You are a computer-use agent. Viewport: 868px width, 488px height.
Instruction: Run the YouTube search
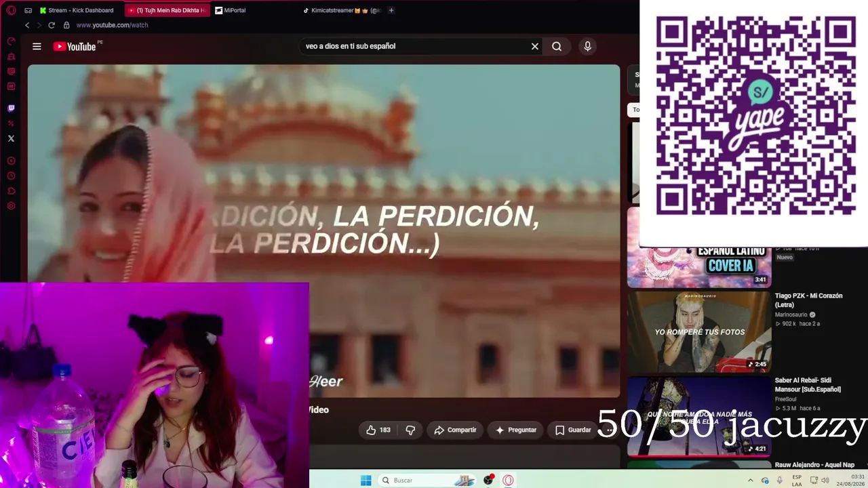(x=557, y=46)
